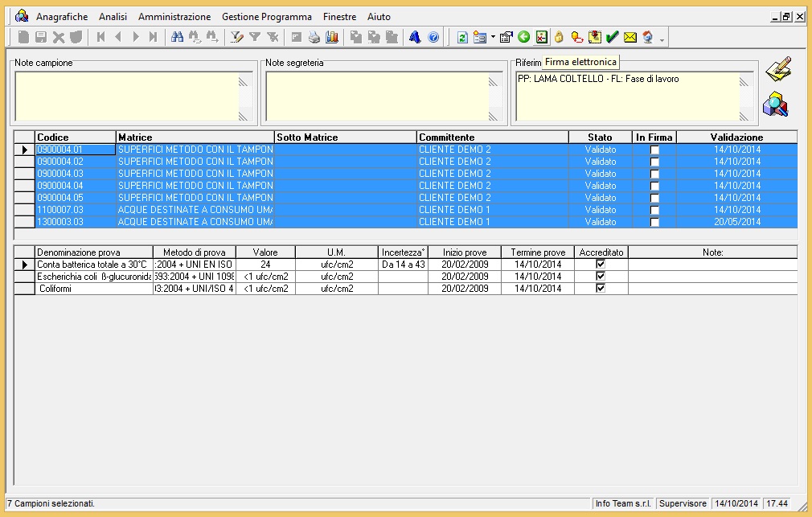Toggle Accreditato checkbox for Coliformi row

(x=600, y=289)
